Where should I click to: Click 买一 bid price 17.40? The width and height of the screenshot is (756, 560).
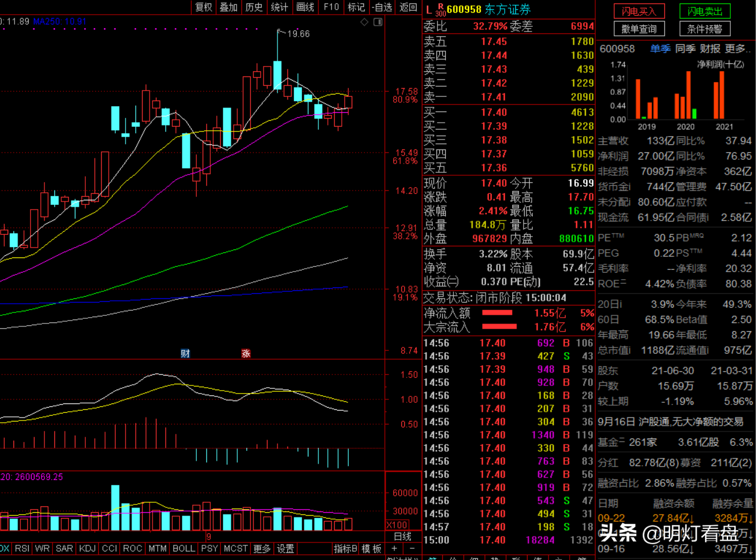pos(494,112)
